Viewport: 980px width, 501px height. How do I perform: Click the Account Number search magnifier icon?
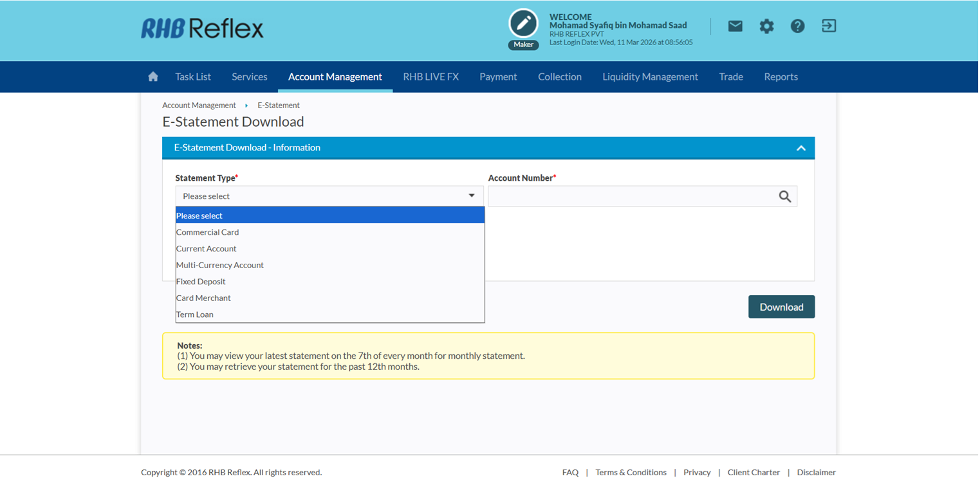coord(784,196)
